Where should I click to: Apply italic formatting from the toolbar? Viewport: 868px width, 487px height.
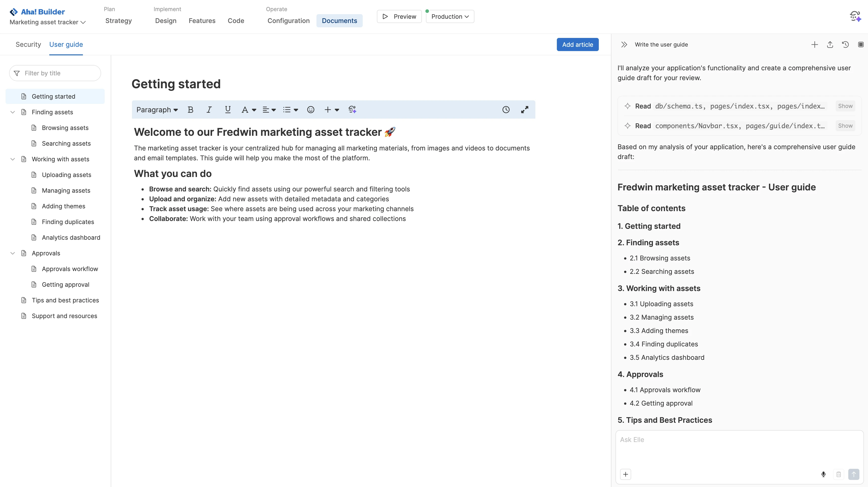click(x=209, y=109)
